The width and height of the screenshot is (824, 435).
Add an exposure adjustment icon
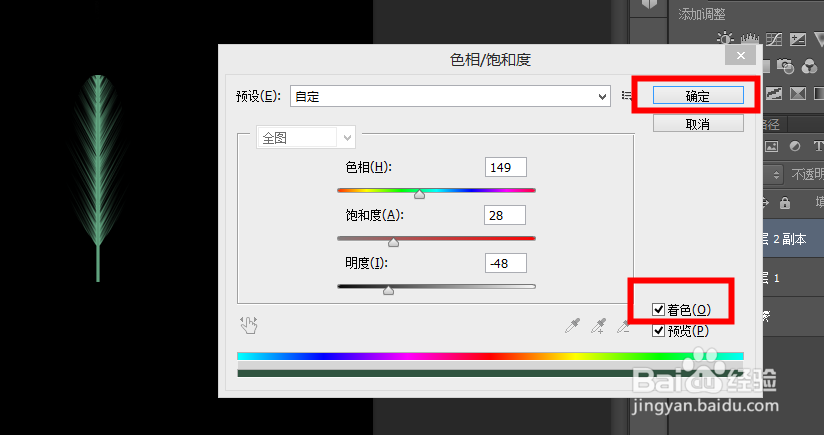tap(798, 39)
